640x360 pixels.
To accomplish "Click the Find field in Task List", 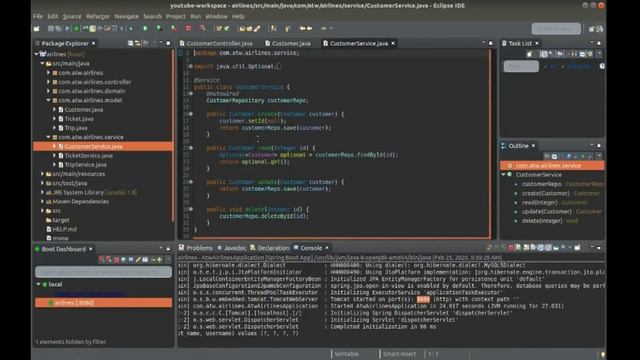I will pos(521,66).
